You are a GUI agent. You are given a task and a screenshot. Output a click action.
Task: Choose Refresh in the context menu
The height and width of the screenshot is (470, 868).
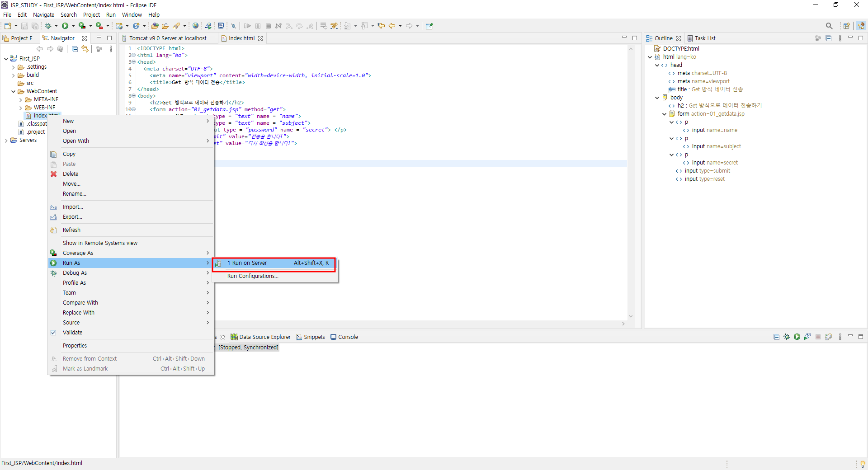pos(131,230)
